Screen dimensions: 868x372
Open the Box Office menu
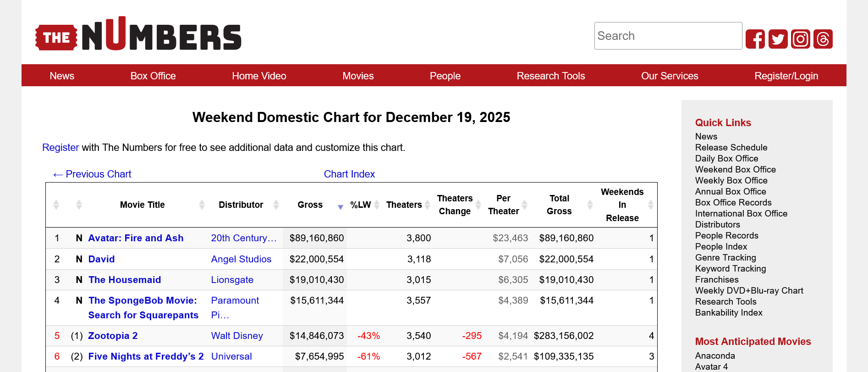(x=153, y=76)
